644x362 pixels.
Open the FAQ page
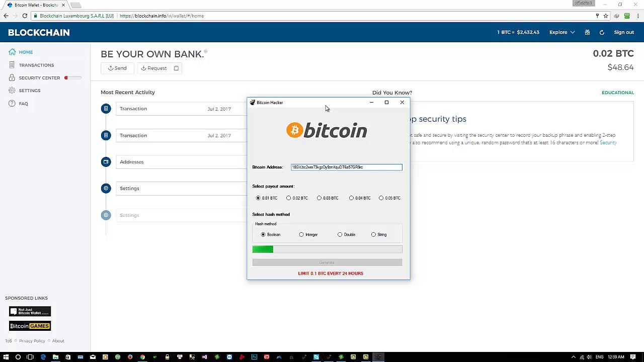[x=24, y=104]
